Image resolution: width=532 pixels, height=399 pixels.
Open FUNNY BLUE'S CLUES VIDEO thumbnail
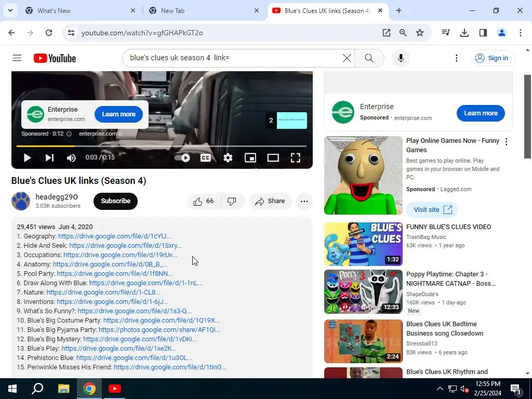[363, 244]
